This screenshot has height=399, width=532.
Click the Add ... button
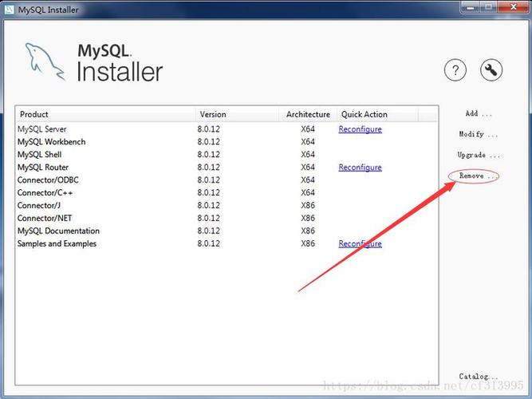[479, 114]
